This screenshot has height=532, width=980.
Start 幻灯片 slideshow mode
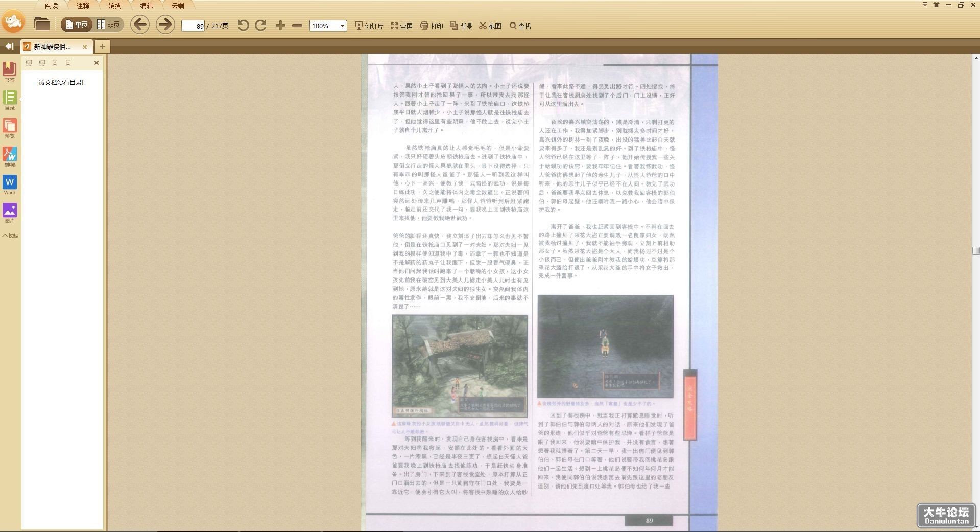click(x=369, y=26)
